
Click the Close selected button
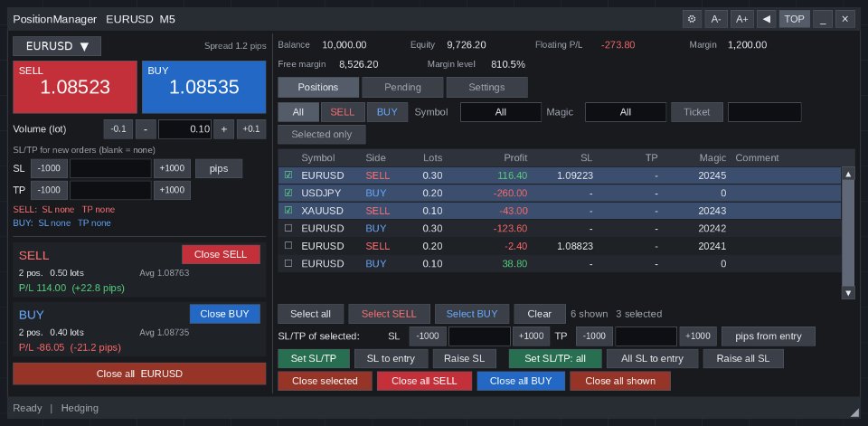pos(325,381)
